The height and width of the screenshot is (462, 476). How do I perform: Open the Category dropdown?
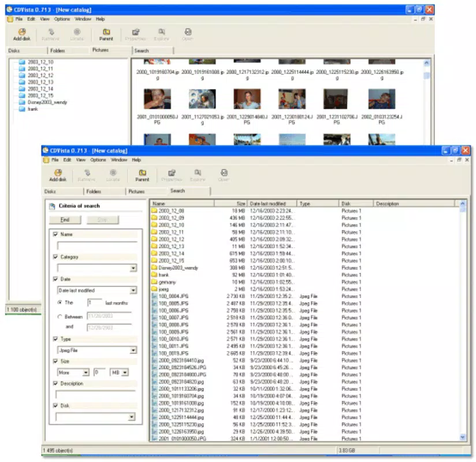pyautogui.click(x=133, y=268)
